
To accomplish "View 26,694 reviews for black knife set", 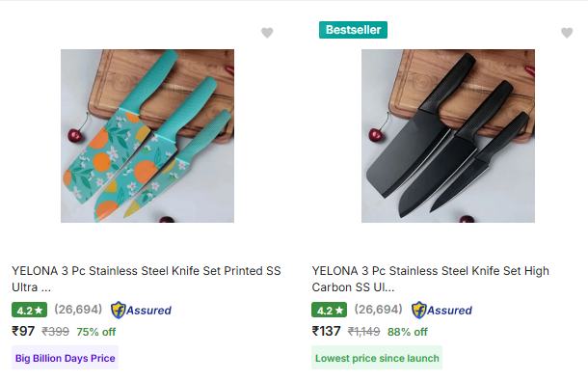I will tap(379, 310).
